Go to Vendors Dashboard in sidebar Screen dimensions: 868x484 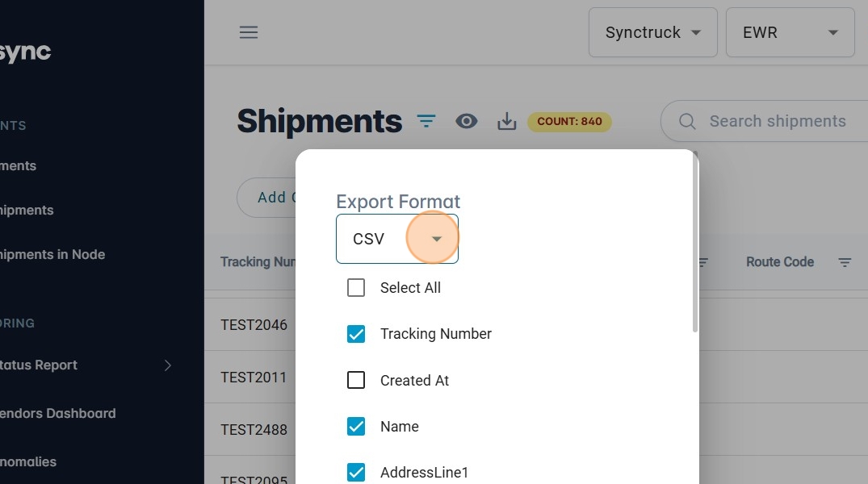58,413
